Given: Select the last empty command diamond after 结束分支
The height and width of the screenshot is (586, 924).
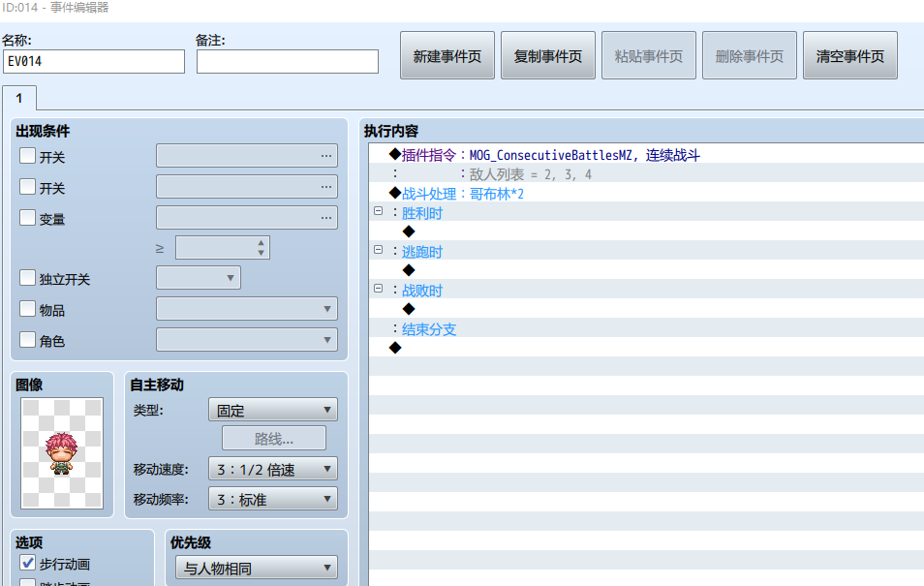Looking at the screenshot, I should pos(395,349).
